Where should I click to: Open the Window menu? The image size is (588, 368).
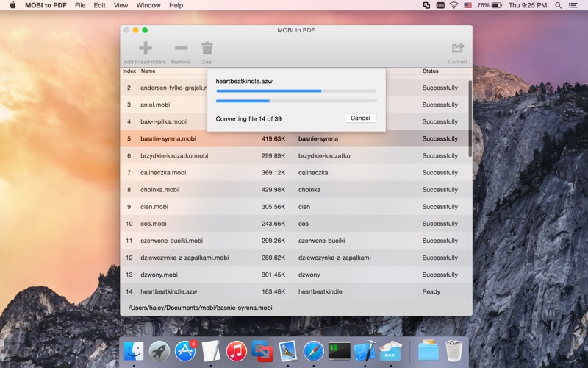[x=148, y=5]
